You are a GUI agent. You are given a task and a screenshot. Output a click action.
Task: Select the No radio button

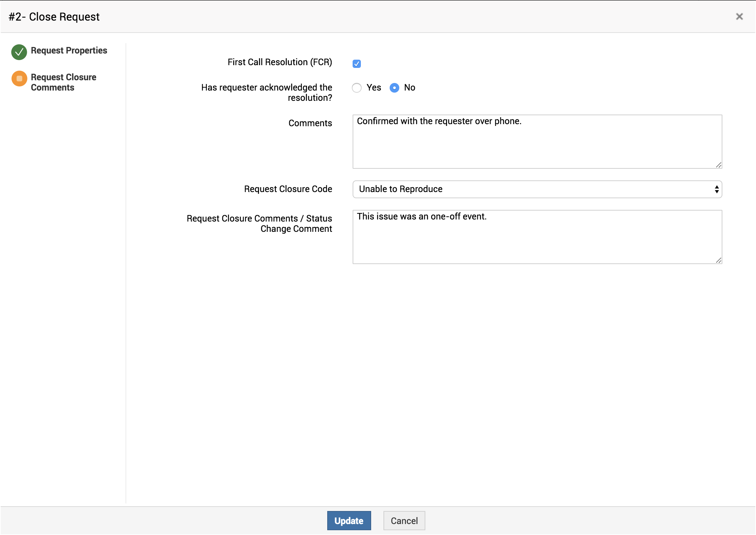[394, 88]
